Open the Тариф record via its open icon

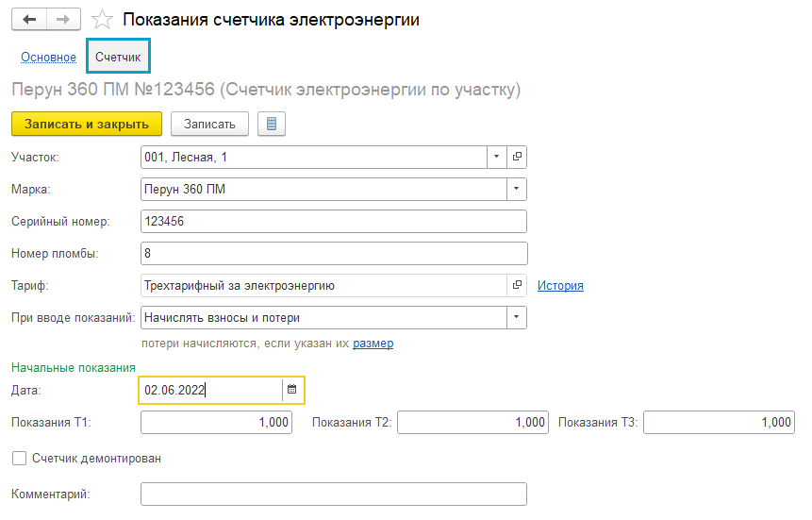pyautogui.click(x=517, y=285)
